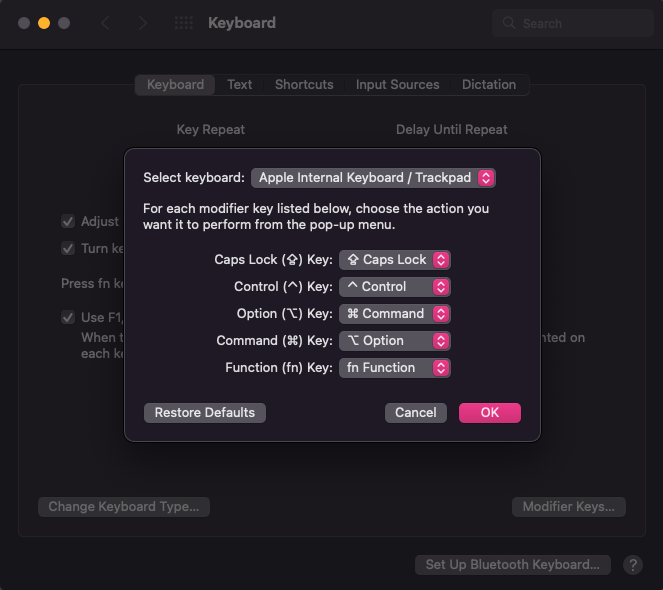The width and height of the screenshot is (663, 590).
Task: Click the forward navigation arrow
Action: click(143, 23)
